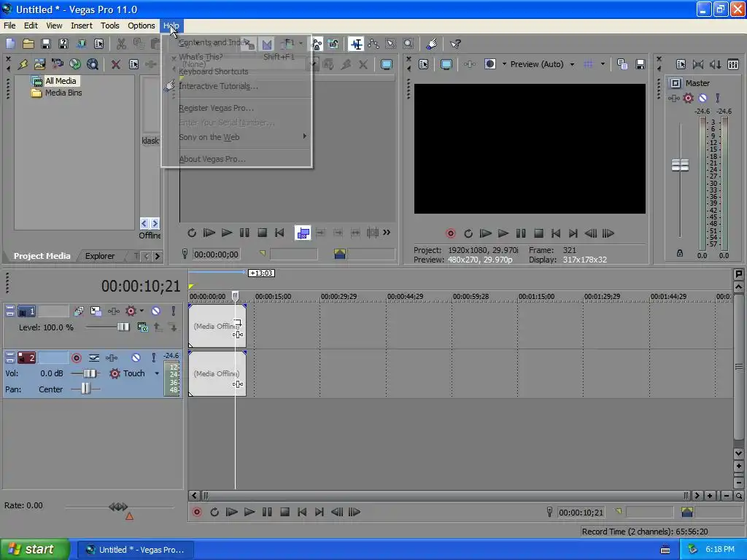Select the Selection Edit tool icon

[x=391, y=44]
